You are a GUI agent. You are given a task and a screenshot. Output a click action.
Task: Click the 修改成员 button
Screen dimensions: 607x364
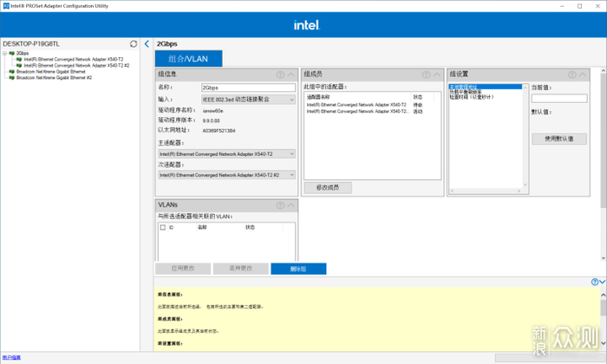[328, 187]
